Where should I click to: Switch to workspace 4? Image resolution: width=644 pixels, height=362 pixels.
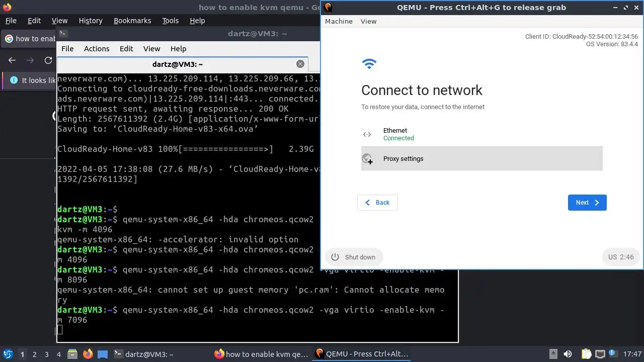click(x=58, y=354)
